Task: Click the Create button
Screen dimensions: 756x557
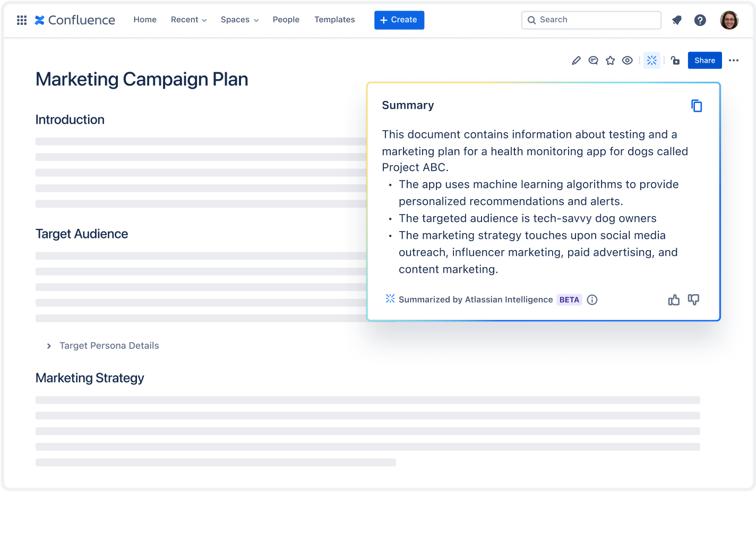Action: 399,20
